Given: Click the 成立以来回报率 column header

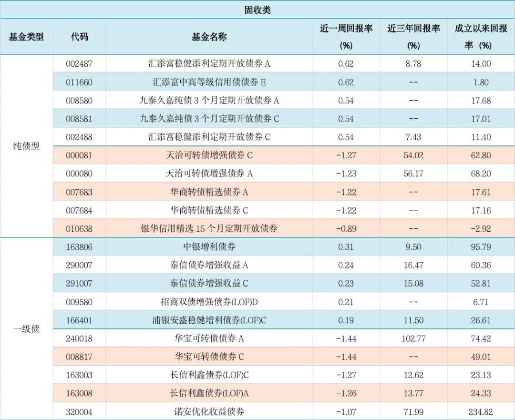Looking at the screenshot, I should point(481,36).
